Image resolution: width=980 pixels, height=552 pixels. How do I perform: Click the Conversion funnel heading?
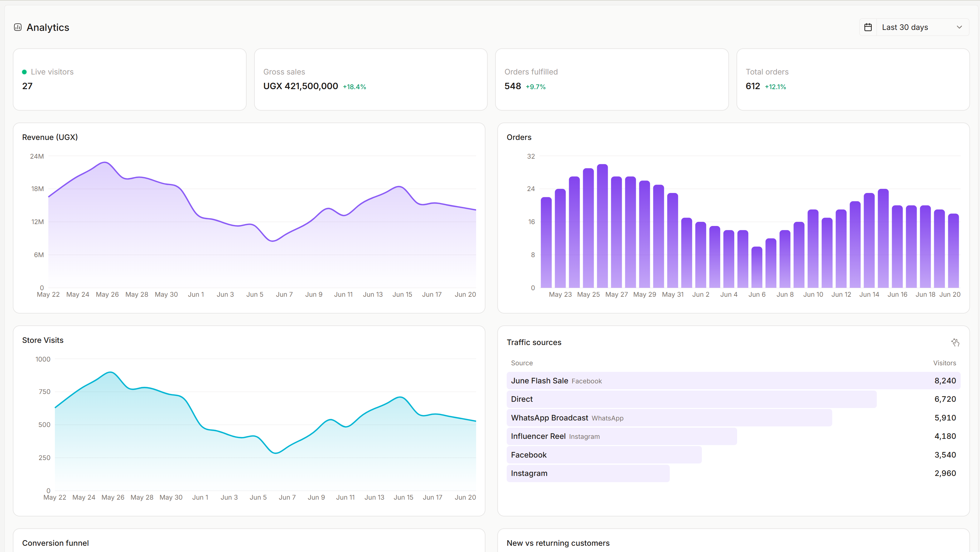56,543
